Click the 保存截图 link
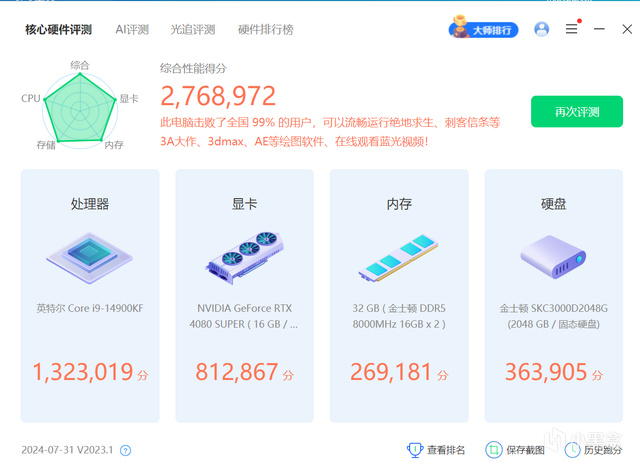 (525, 450)
